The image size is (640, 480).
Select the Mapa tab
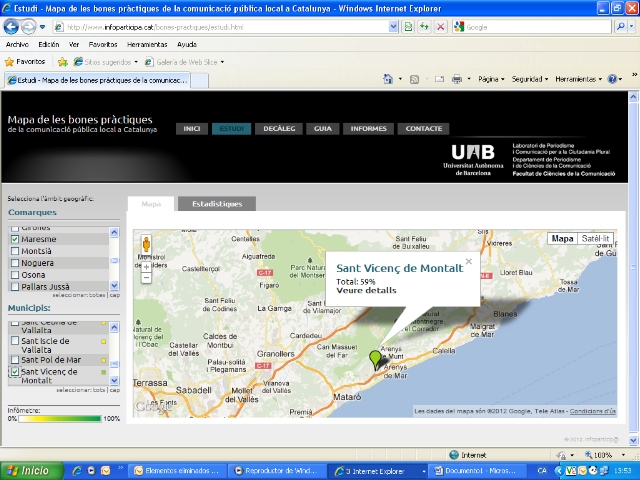tap(151, 204)
